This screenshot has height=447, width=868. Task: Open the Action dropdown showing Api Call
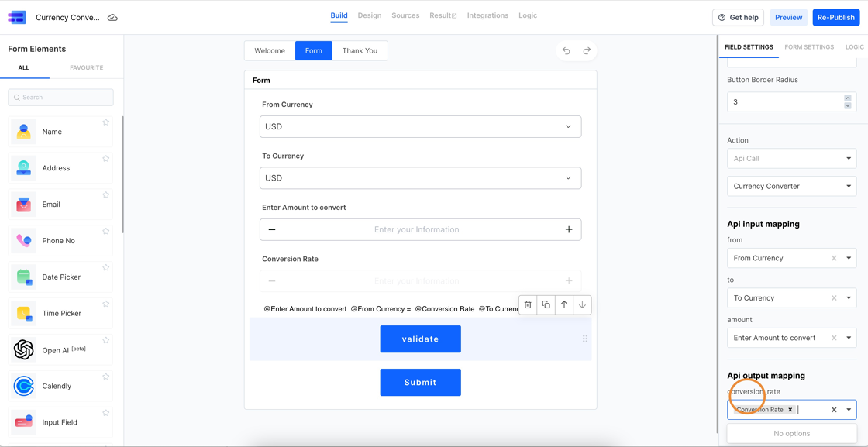tap(791, 158)
